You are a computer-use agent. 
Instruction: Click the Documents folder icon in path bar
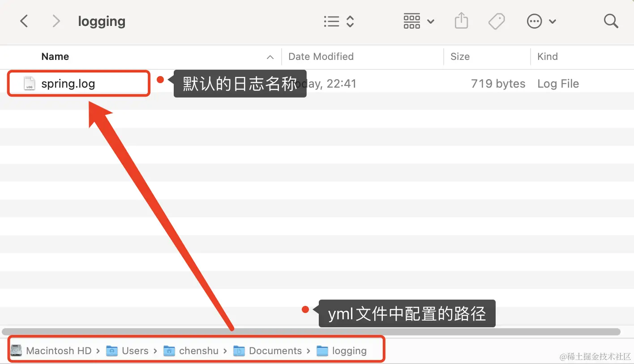coord(239,351)
